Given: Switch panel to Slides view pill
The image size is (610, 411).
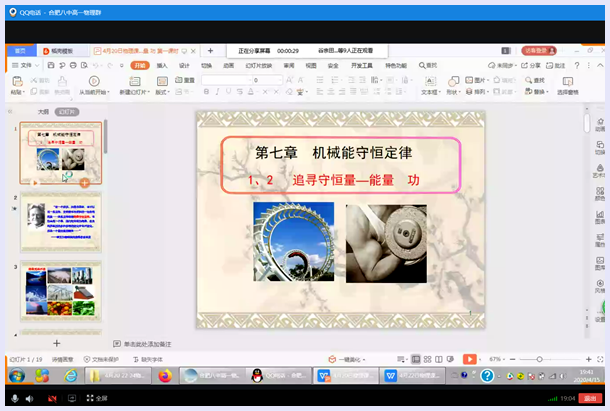Looking at the screenshot, I should (67, 112).
